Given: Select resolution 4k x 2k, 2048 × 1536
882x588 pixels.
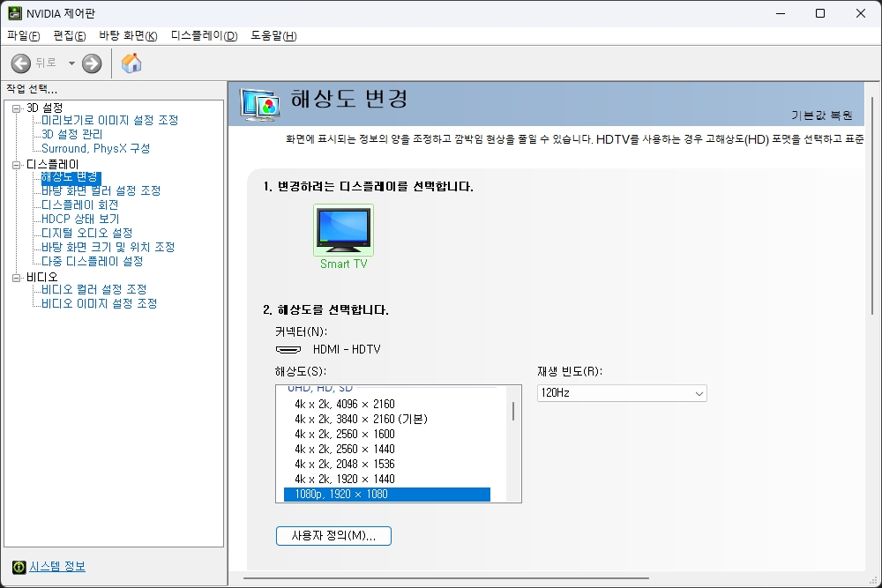Looking at the screenshot, I should point(387,465).
